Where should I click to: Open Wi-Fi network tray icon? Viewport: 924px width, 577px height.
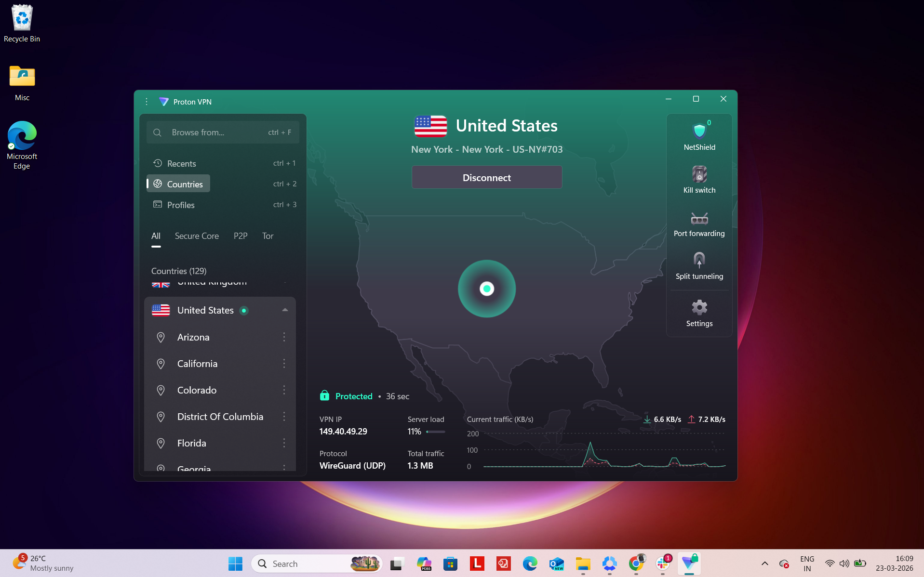[x=830, y=564]
